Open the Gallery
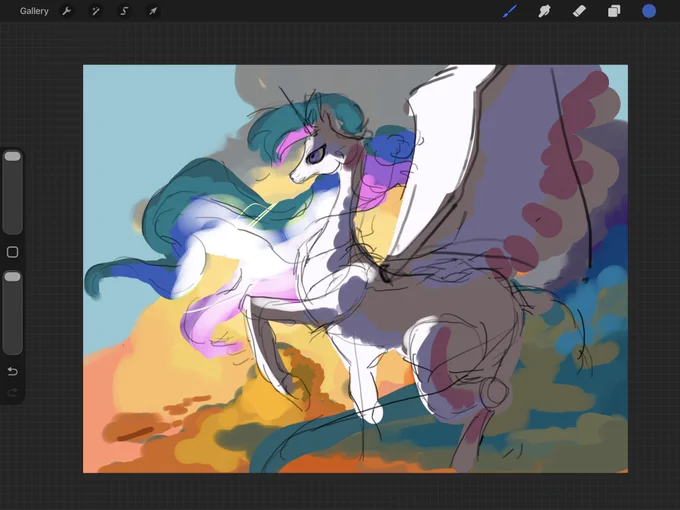Viewport: 680px width, 510px height. pyautogui.click(x=34, y=11)
